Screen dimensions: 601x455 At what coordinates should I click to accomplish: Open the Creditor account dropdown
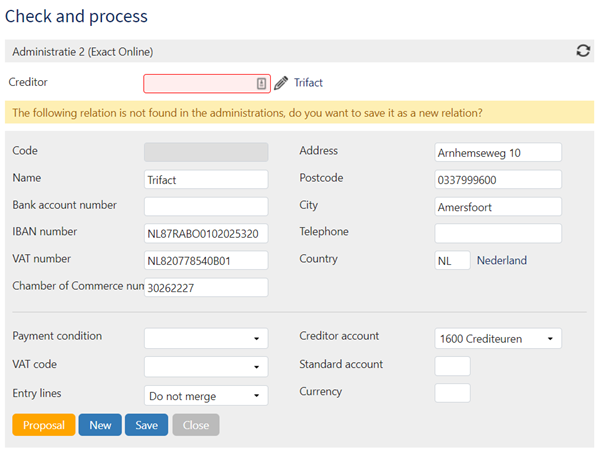(498, 338)
